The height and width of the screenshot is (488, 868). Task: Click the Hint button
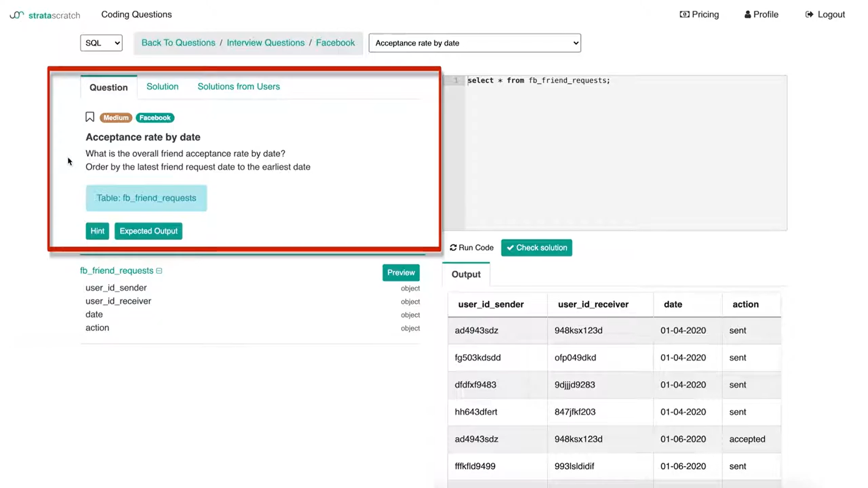pos(97,231)
